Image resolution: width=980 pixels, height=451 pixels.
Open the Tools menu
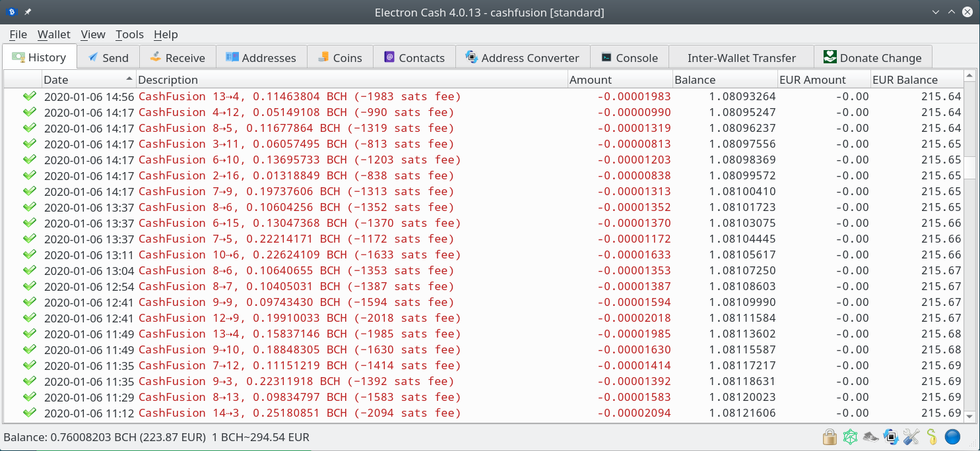coord(129,34)
